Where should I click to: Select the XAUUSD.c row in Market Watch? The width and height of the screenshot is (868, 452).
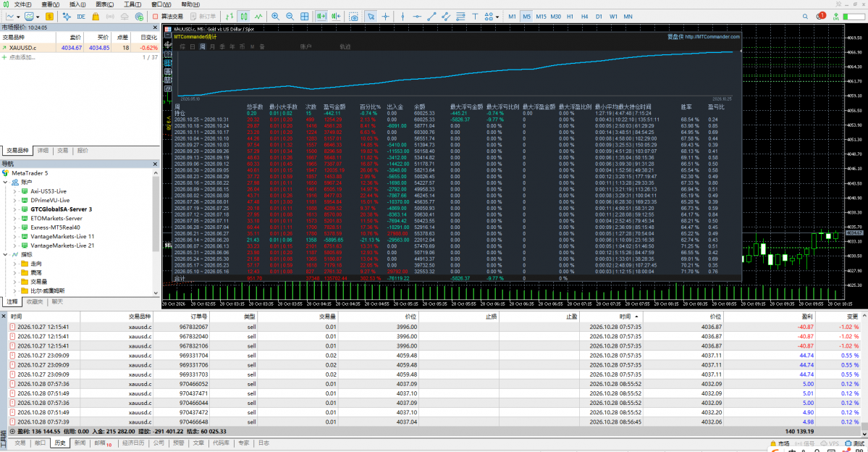click(x=80, y=48)
